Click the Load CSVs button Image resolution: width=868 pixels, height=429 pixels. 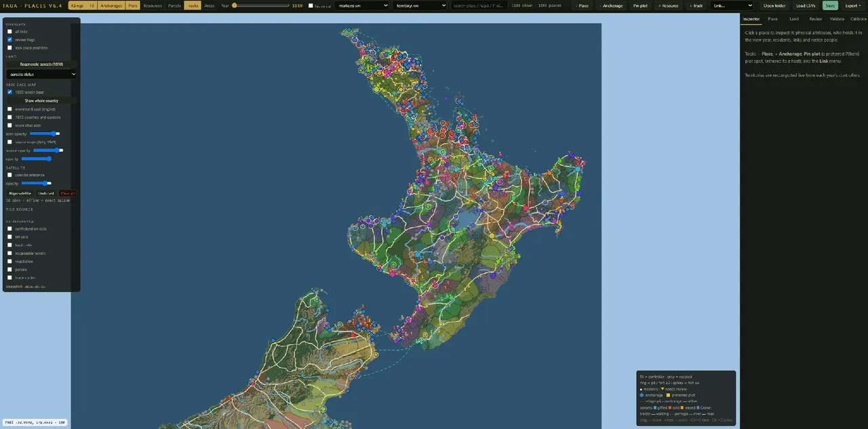point(806,5)
